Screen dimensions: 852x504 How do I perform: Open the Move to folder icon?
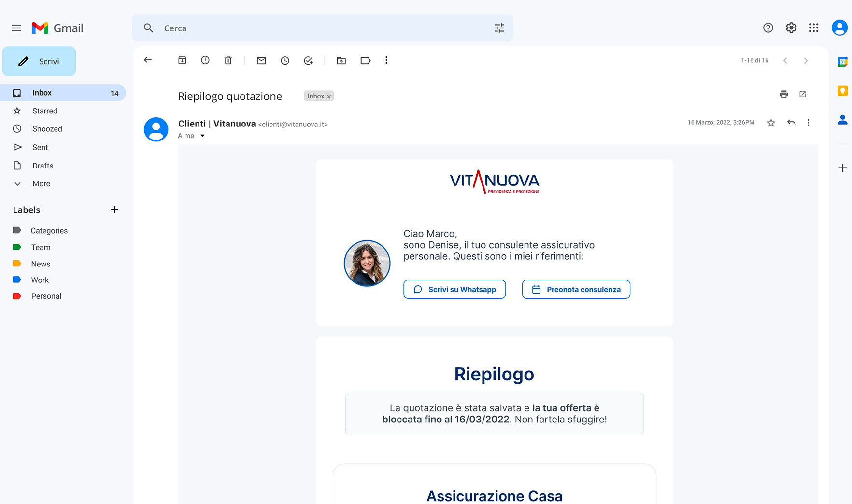341,60
